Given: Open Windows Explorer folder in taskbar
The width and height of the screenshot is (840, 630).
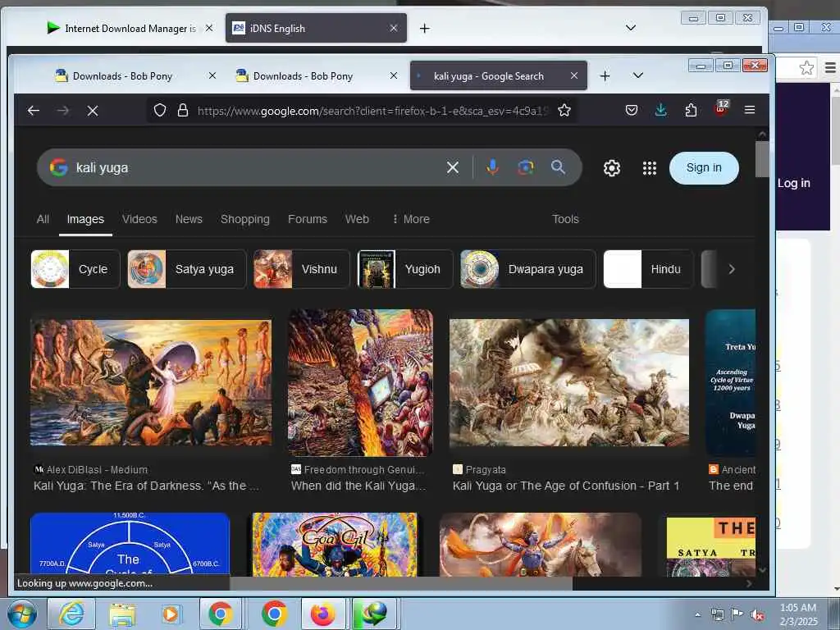Looking at the screenshot, I should (123, 614).
